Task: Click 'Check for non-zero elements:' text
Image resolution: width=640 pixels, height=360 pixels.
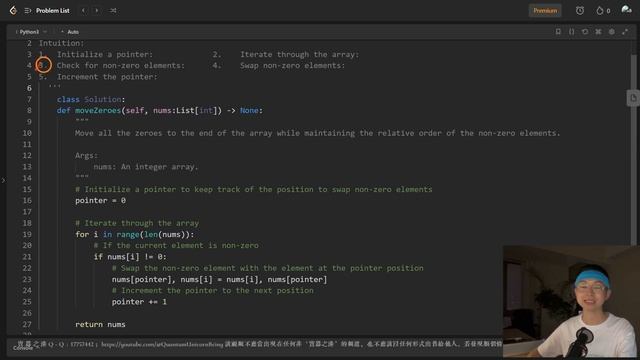Action: 121,65
